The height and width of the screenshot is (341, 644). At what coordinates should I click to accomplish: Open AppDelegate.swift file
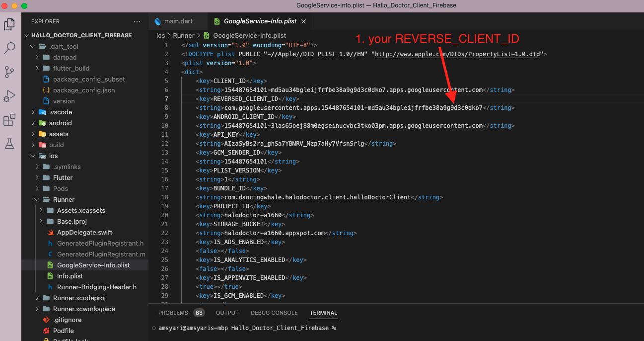pos(84,232)
